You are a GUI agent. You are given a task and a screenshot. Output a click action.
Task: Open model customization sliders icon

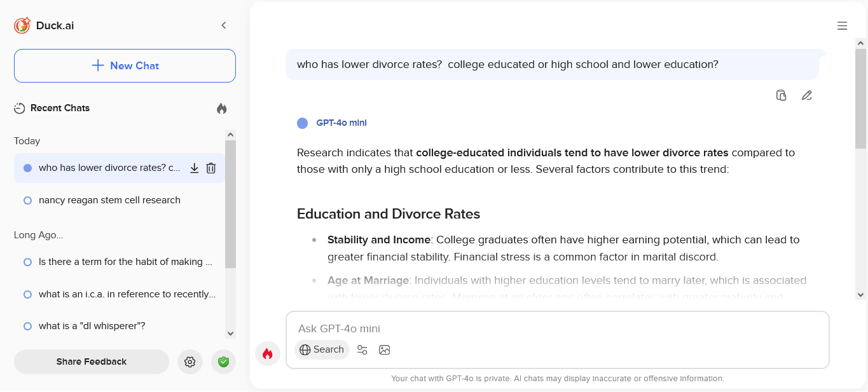pyautogui.click(x=362, y=349)
